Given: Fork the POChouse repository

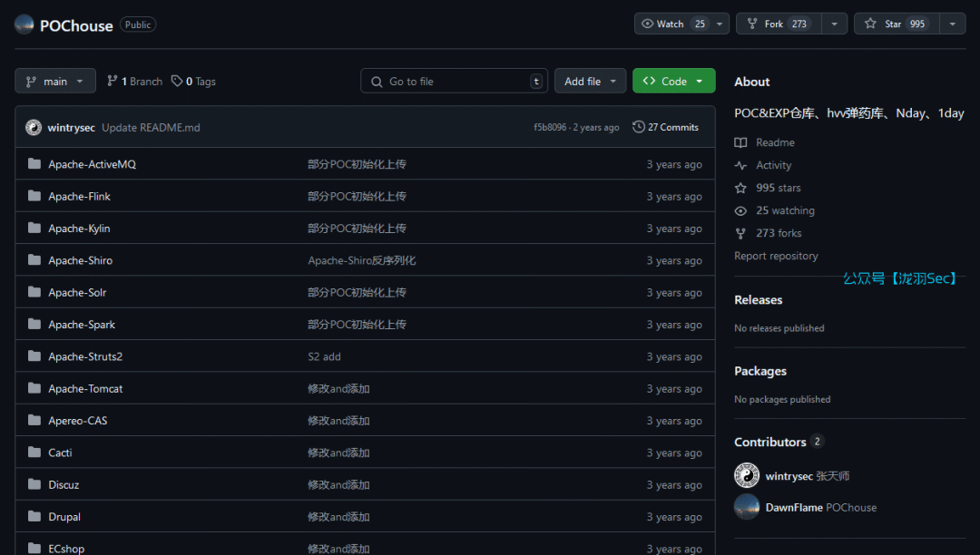Looking at the screenshot, I should click(779, 24).
